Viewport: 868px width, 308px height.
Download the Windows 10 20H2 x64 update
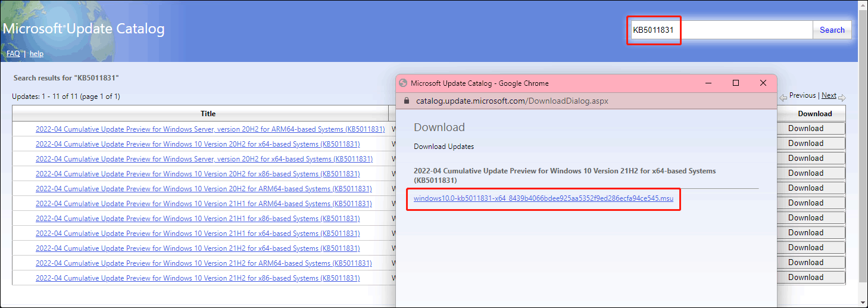pyautogui.click(x=811, y=143)
